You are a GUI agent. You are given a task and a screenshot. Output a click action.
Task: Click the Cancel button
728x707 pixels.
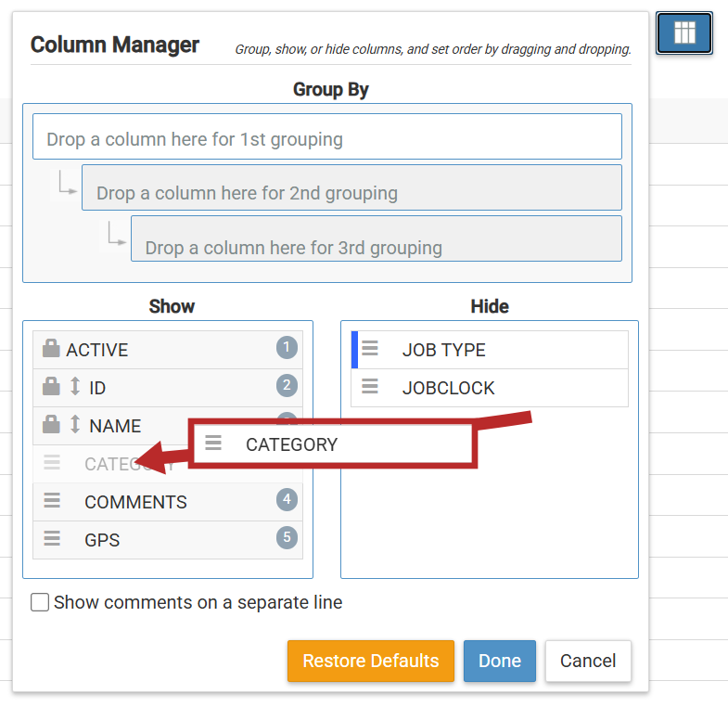(x=588, y=661)
